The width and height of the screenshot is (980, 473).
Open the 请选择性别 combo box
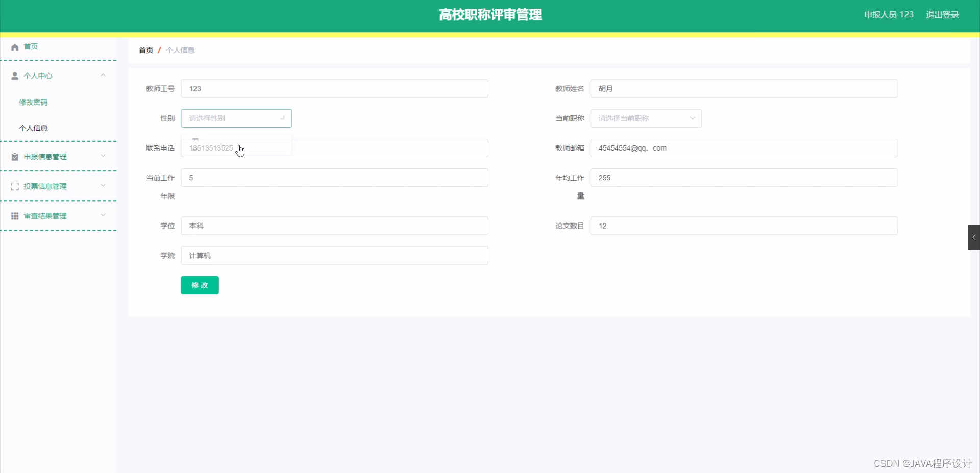coord(236,118)
